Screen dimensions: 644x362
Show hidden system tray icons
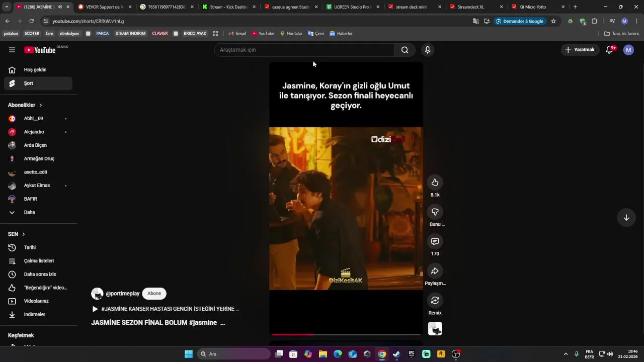coord(566,354)
